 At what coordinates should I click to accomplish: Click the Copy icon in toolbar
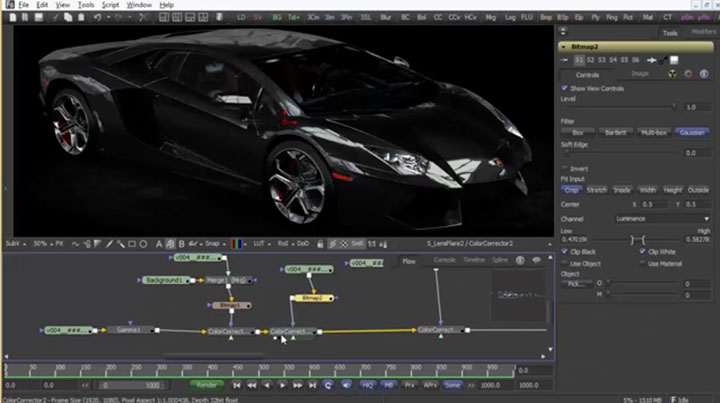[x=68, y=17]
